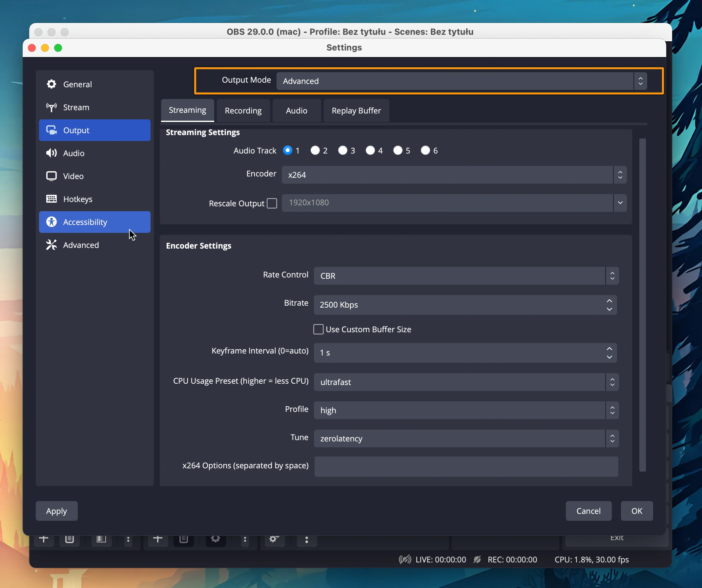Click the Video monitor icon
This screenshot has width=702, height=588.
[x=51, y=176]
